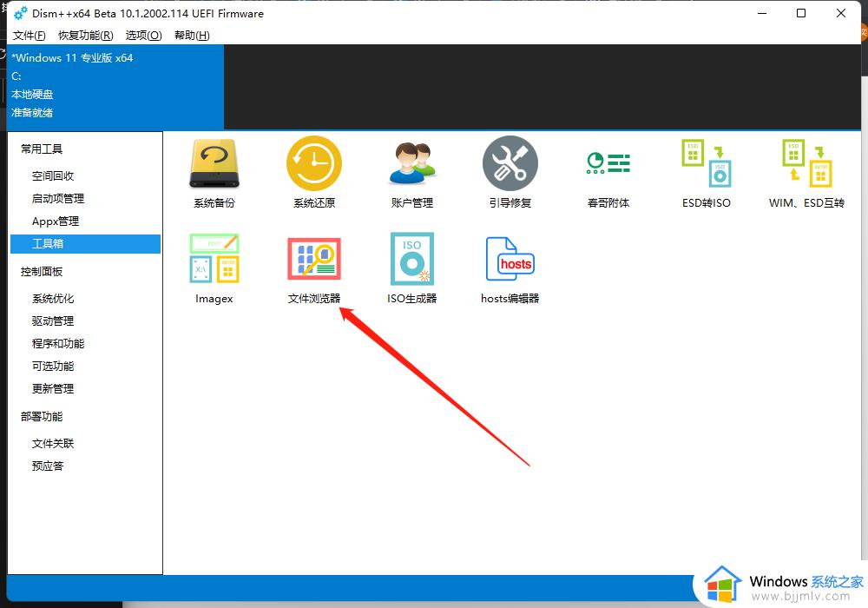Minimize the Dism++ window

[x=762, y=13]
